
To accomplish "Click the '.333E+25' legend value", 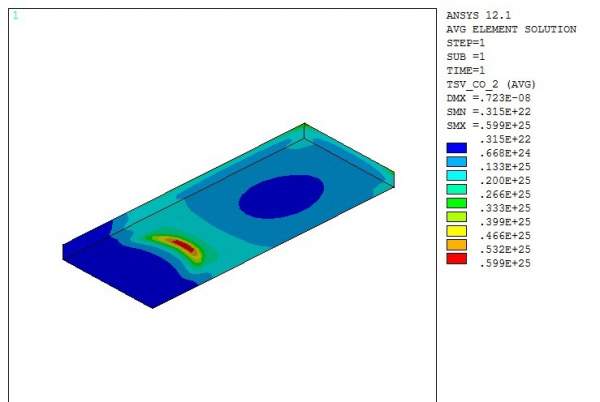I will [x=505, y=208].
